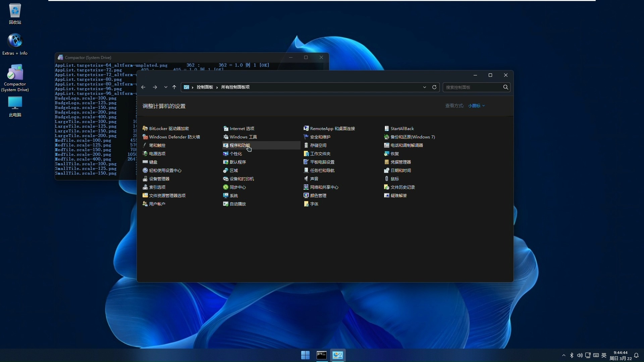Select Compactor (System Drive) desktop icon
This screenshot has width=644, height=362.
[x=15, y=78]
